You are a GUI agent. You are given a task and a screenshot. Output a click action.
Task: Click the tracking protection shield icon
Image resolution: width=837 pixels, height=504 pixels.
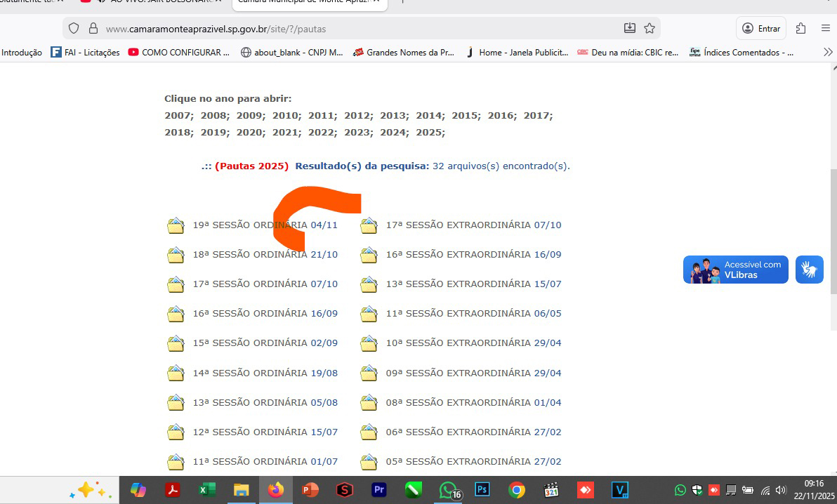tap(74, 29)
